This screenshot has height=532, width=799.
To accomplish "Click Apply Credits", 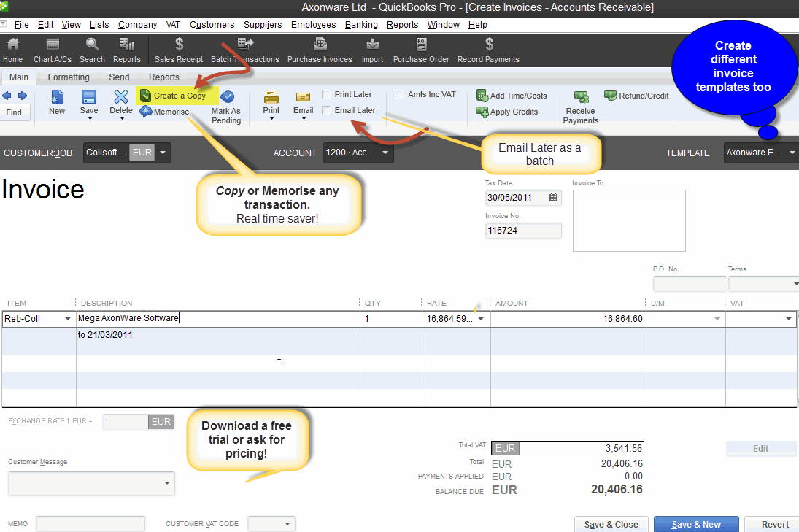I will coord(507,112).
